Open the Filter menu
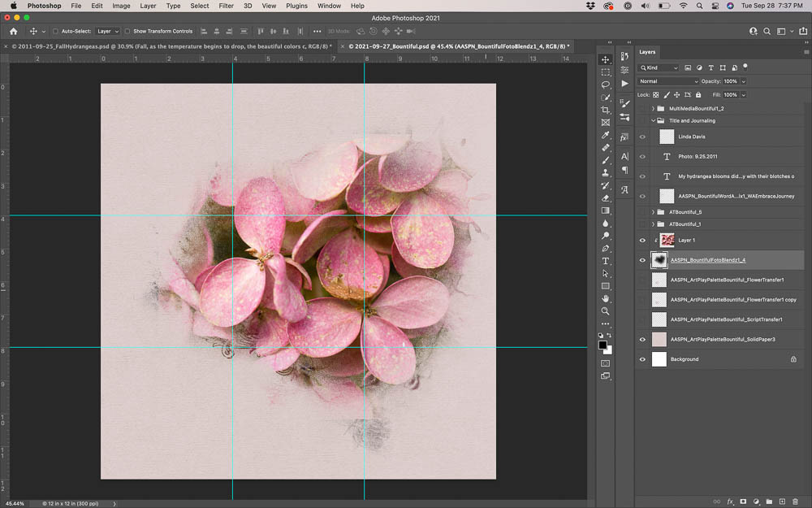 click(226, 6)
